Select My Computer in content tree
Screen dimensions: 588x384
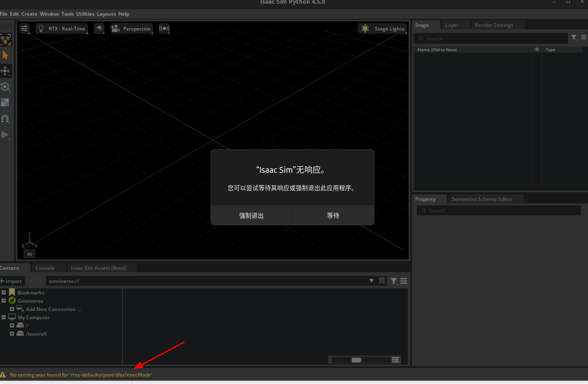[34, 318]
